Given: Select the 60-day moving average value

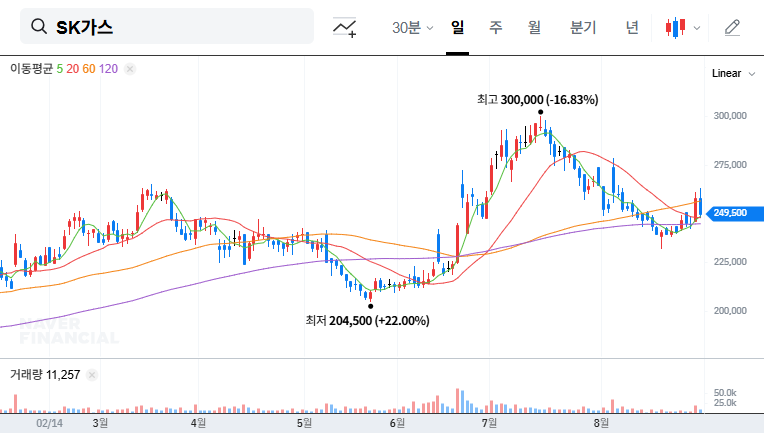Looking at the screenshot, I should pyautogui.click(x=89, y=69).
